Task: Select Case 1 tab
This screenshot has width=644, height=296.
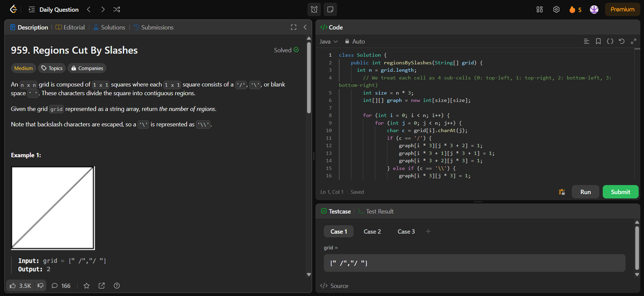Action: (339, 232)
